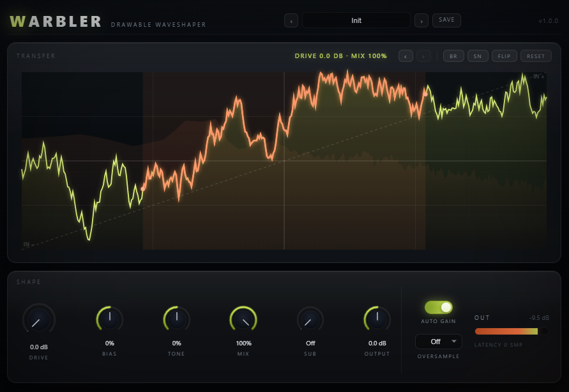
Task: Redo the curve edit in Transfer panel
Action: [423, 56]
